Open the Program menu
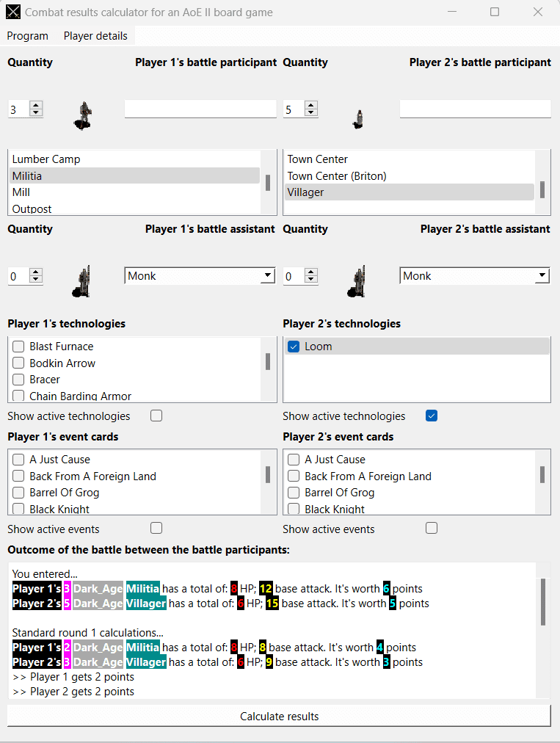Screen dimensions: 560x743 tap(27, 35)
